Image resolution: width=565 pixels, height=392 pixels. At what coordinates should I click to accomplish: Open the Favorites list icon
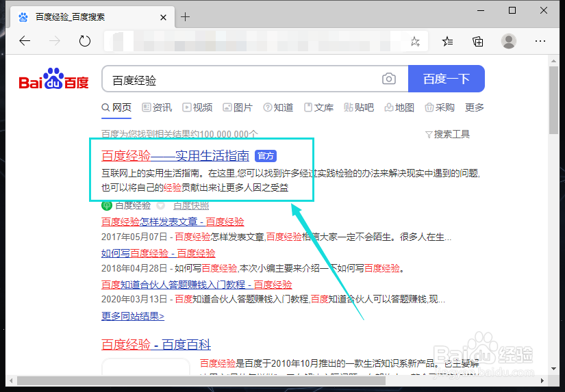pos(447,42)
